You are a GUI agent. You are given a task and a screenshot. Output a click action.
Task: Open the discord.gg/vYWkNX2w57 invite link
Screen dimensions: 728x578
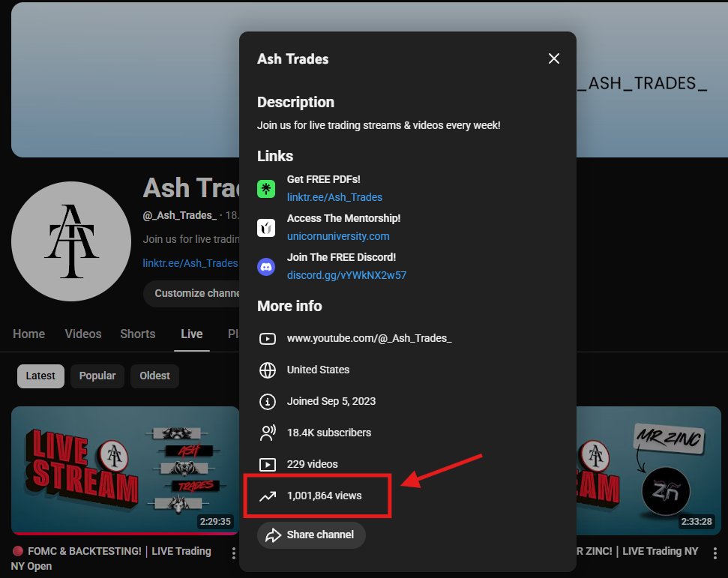(346, 275)
